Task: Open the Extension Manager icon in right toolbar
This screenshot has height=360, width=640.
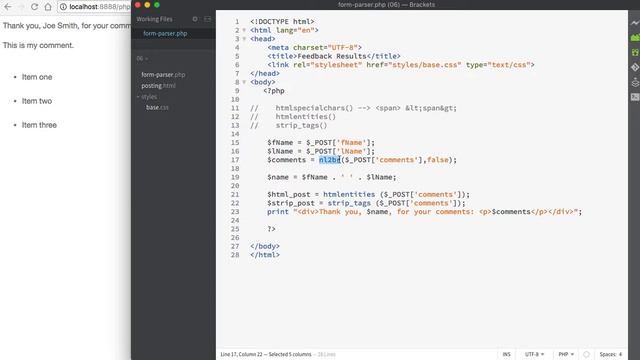Action: pyautogui.click(x=635, y=38)
